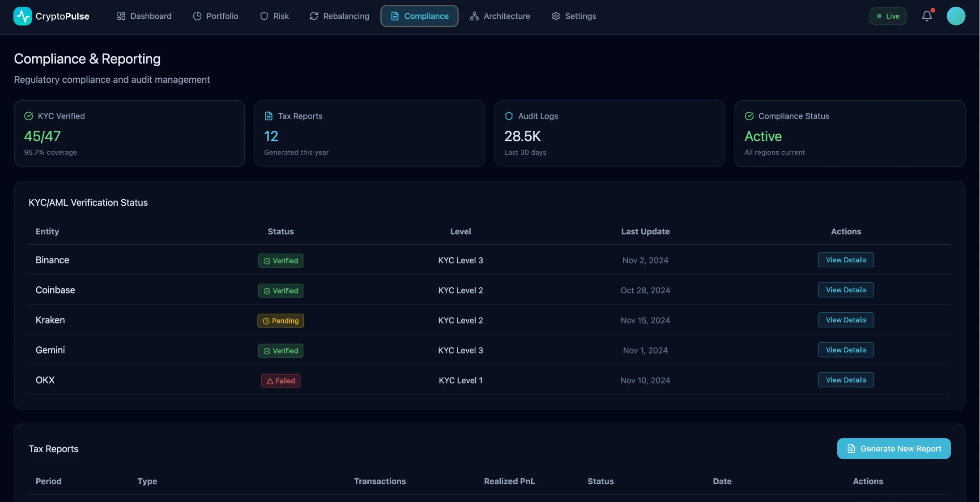The width and height of the screenshot is (980, 502).
Task: Click the Architecture nodes icon
Action: tap(474, 16)
